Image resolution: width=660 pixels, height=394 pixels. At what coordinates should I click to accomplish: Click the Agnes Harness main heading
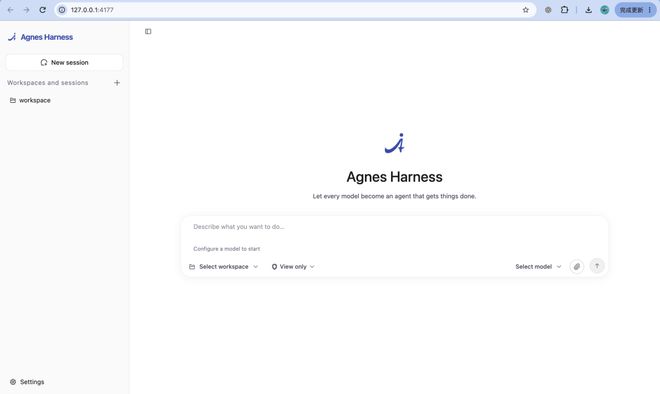click(394, 177)
